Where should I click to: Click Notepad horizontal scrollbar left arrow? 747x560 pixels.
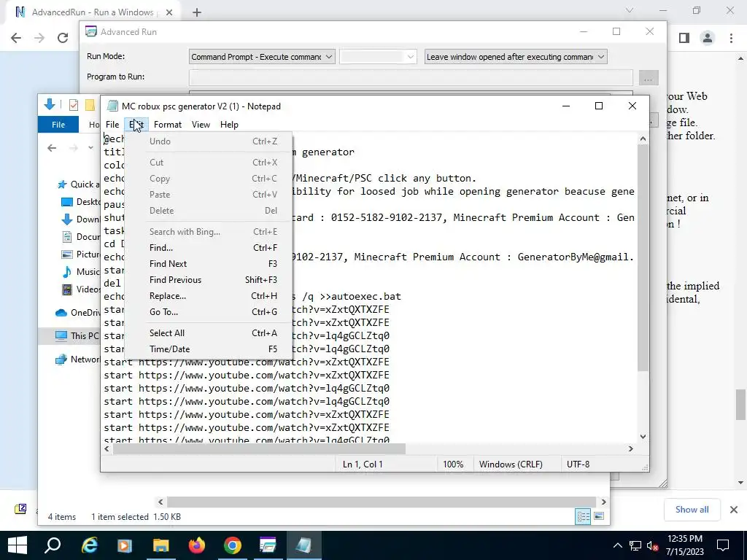coord(107,448)
